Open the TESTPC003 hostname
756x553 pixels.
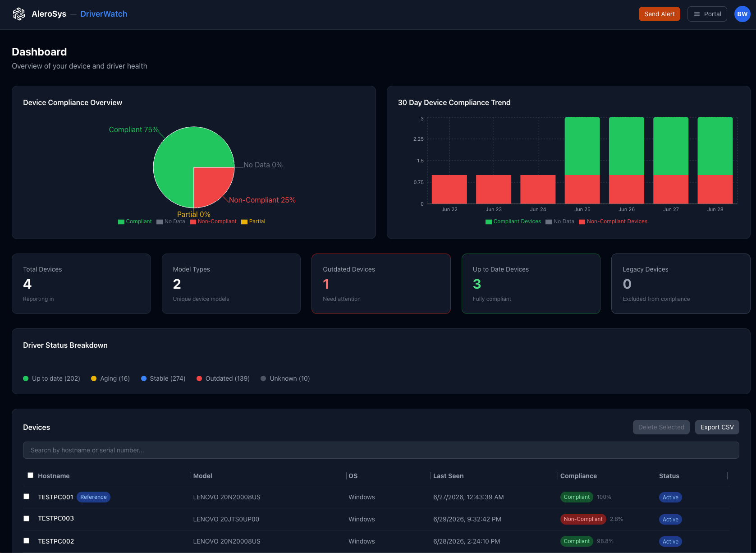(56, 519)
